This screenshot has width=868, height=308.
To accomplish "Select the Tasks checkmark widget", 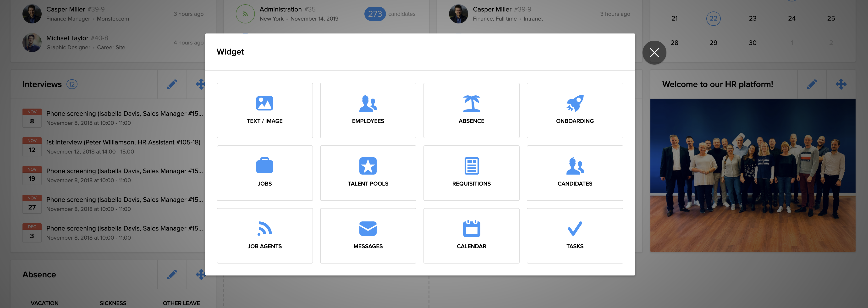I will tap(575, 236).
